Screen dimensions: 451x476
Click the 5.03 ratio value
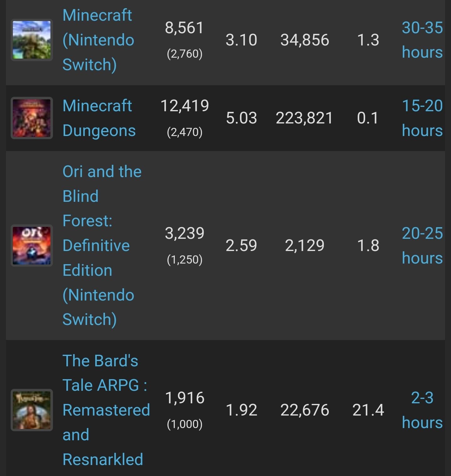(x=241, y=118)
